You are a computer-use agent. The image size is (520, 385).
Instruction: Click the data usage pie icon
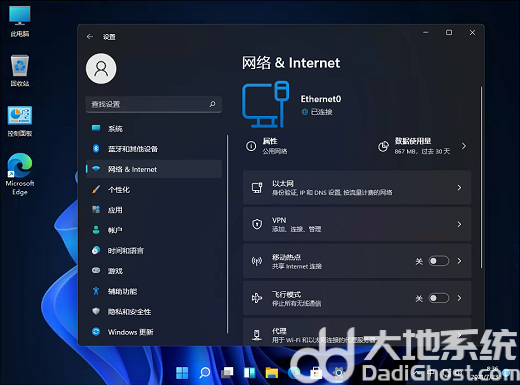coord(383,146)
